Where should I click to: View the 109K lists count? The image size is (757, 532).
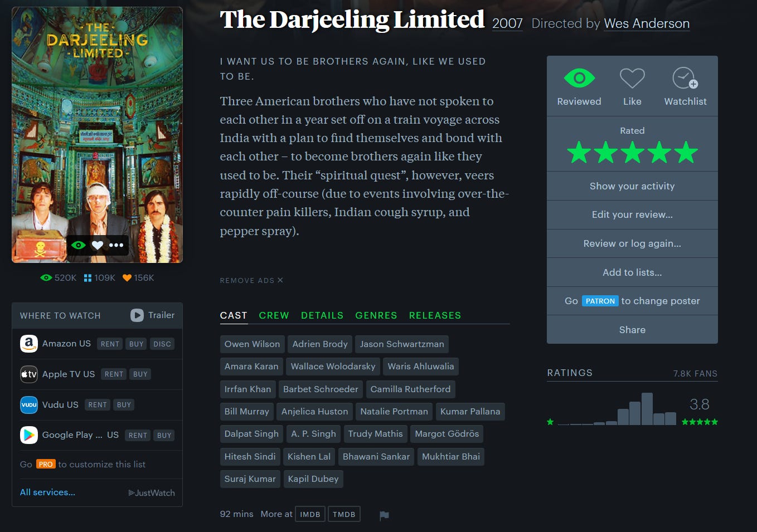100,278
